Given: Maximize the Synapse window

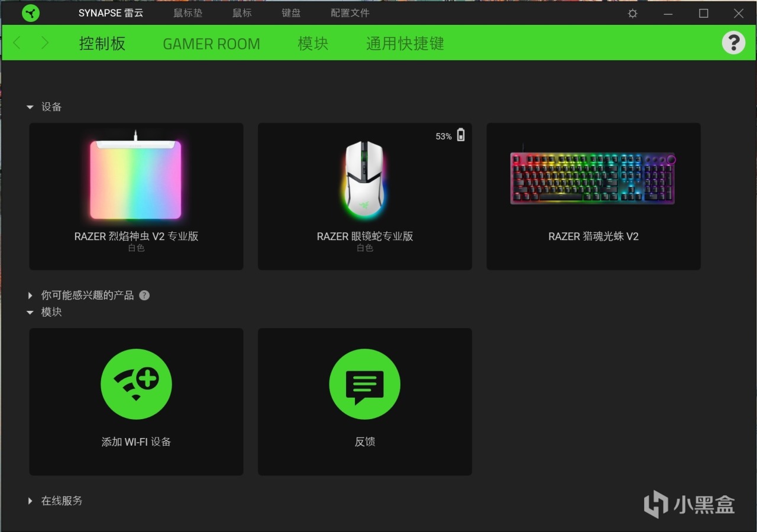Looking at the screenshot, I should click(x=704, y=13).
